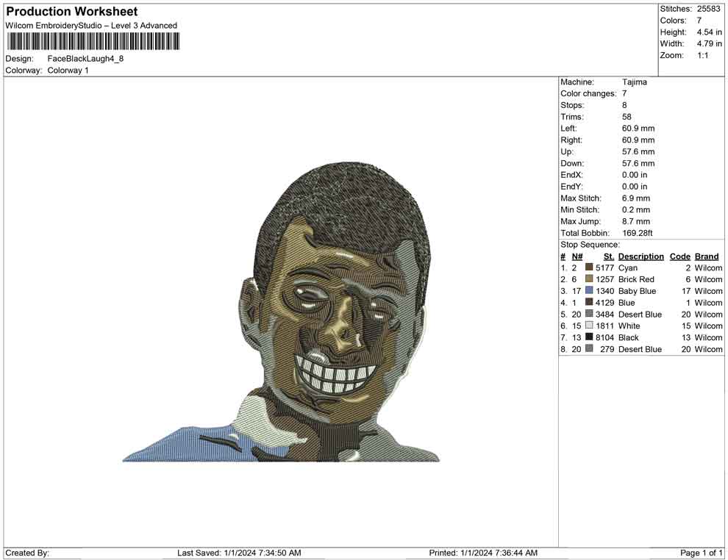
Task: Click the barcode below the studio name
Action: (x=93, y=41)
